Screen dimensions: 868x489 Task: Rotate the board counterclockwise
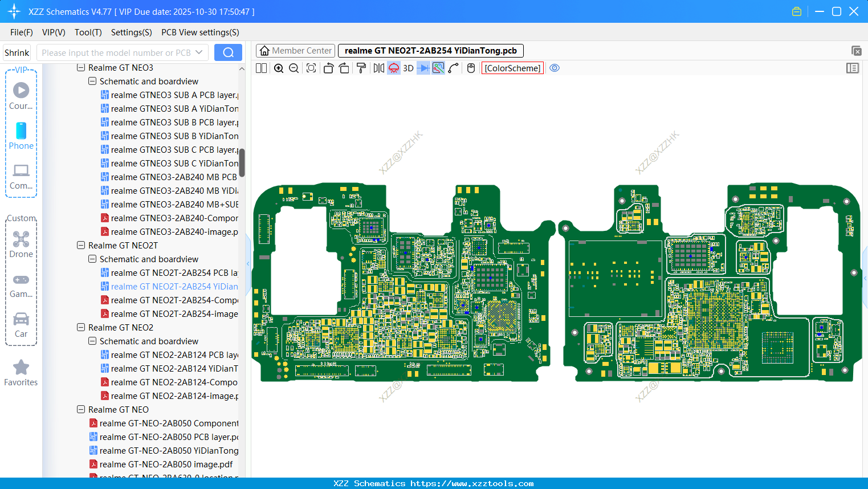(x=328, y=68)
